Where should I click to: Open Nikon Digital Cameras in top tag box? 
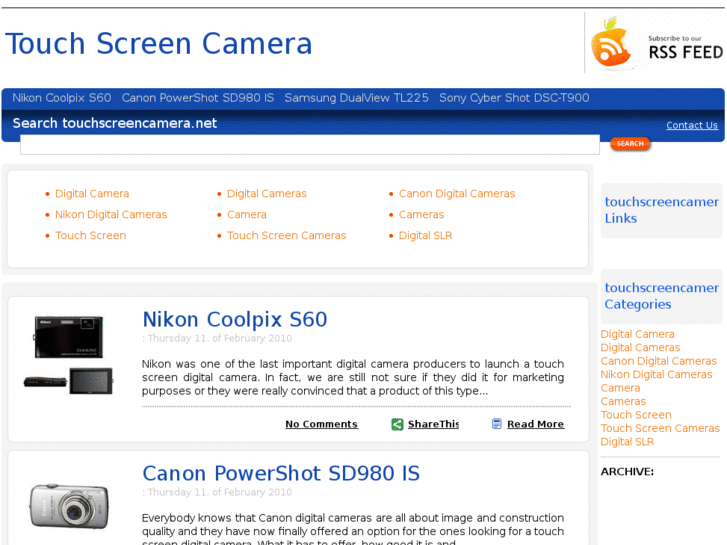click(111, 215)
